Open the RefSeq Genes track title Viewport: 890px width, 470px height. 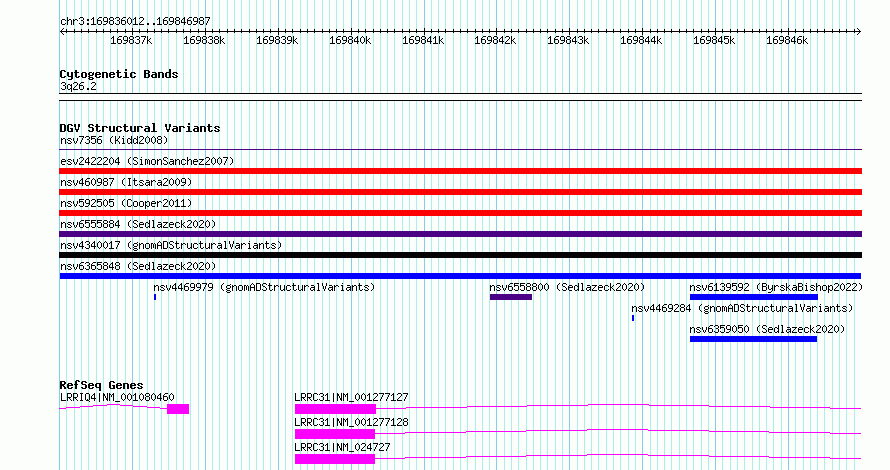pos(101,385)
